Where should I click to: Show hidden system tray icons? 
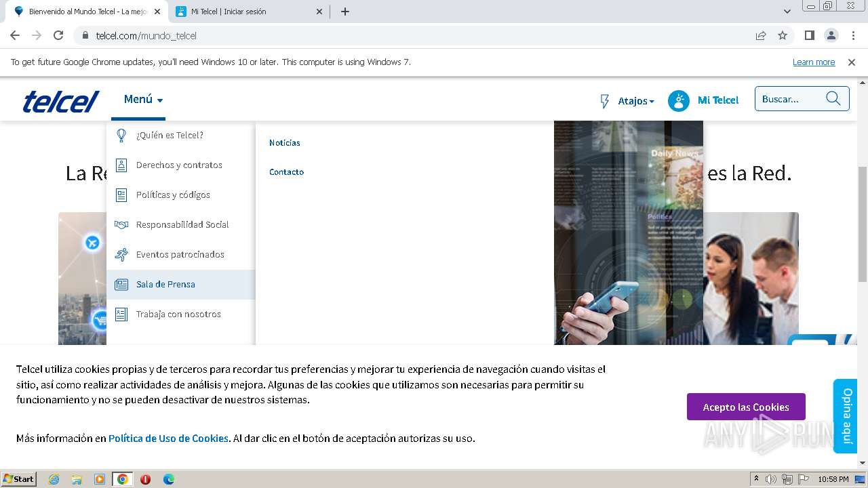[x=756, y=479]
